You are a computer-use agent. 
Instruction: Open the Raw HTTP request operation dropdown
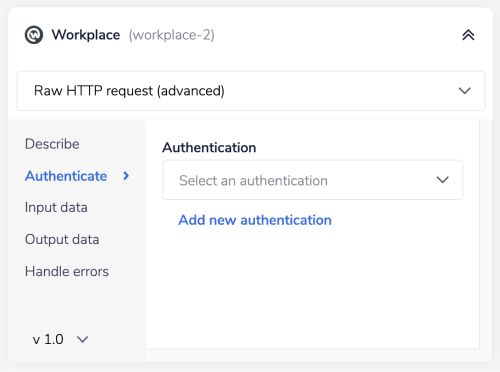(x=251, y=91)
